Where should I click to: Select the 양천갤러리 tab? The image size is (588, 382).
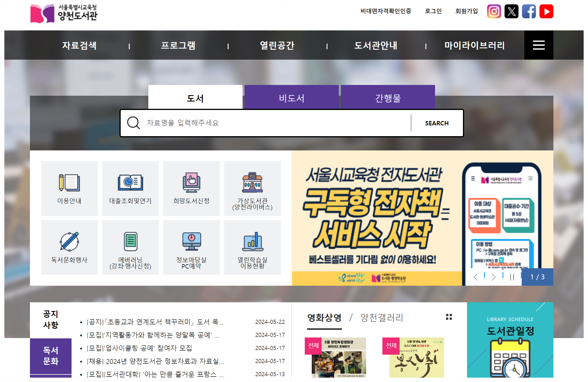(382, 318)
